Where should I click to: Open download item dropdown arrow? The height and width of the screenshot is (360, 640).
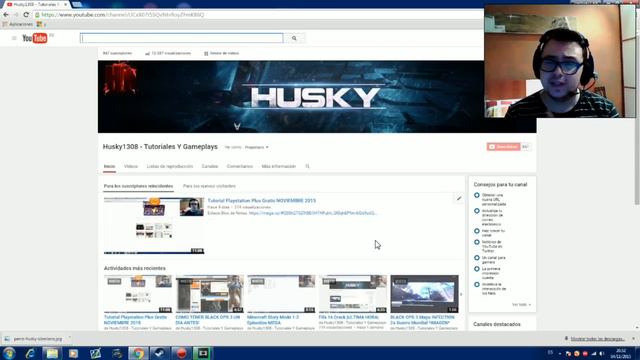pos(69,338)
